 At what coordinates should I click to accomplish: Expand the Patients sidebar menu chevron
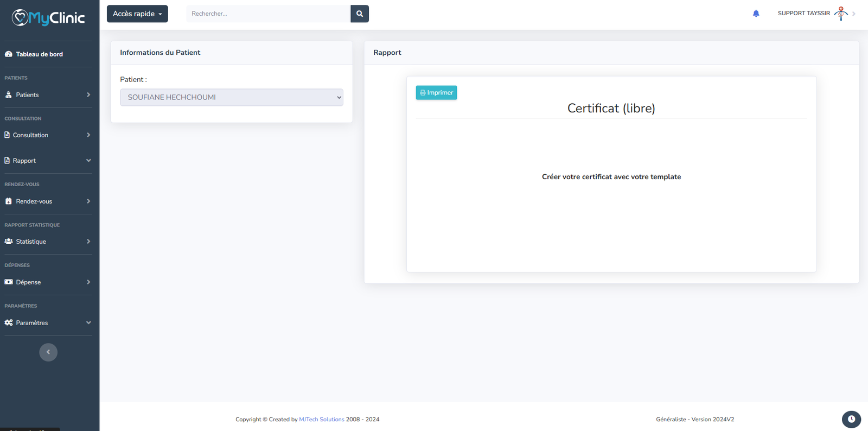pos(88,95)
